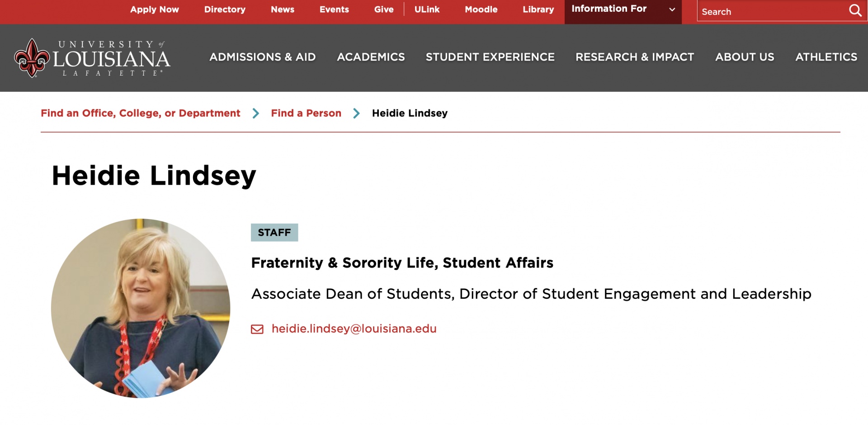This screenshot has height=425, width=868.
Task: Navigate to Find a Person breadcrumb
Action: pos(306,113)
